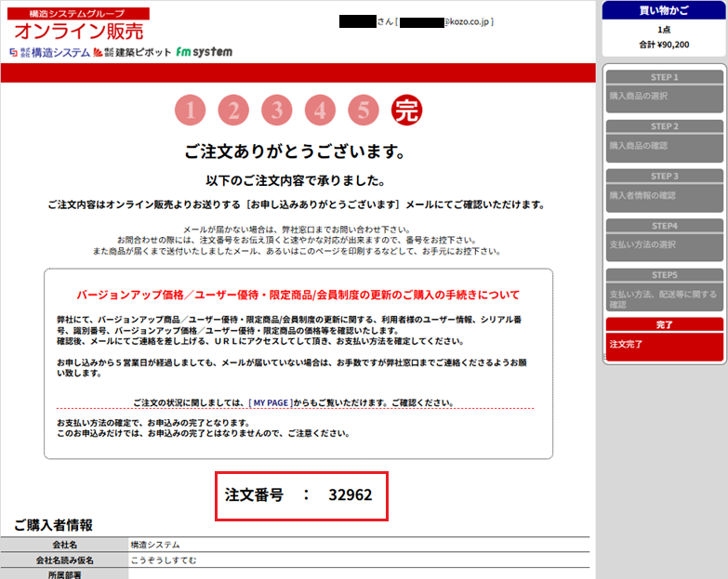
Task: Select the step 4 circle indicator
Action: pos(320,112)
